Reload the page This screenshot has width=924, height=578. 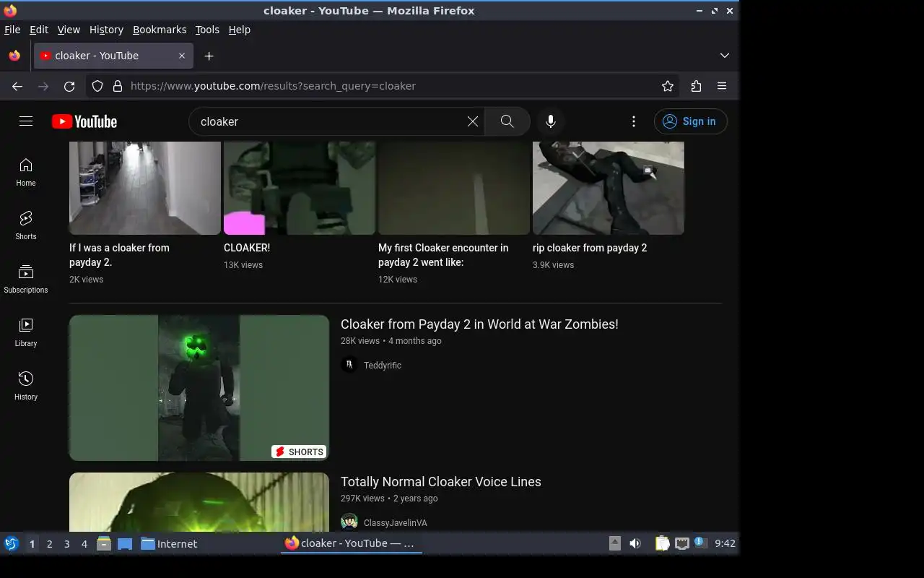coord(69,86)
